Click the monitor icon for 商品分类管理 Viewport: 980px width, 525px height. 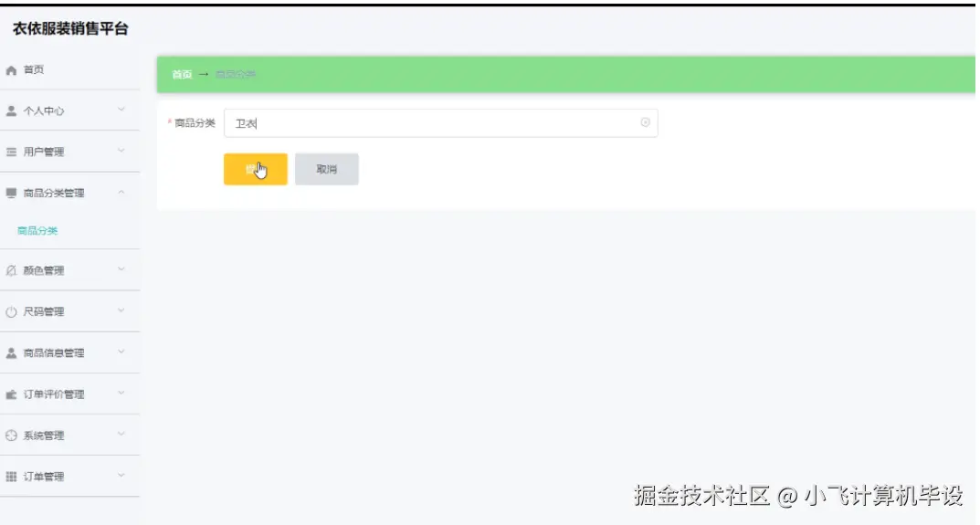tap(11, 194)
